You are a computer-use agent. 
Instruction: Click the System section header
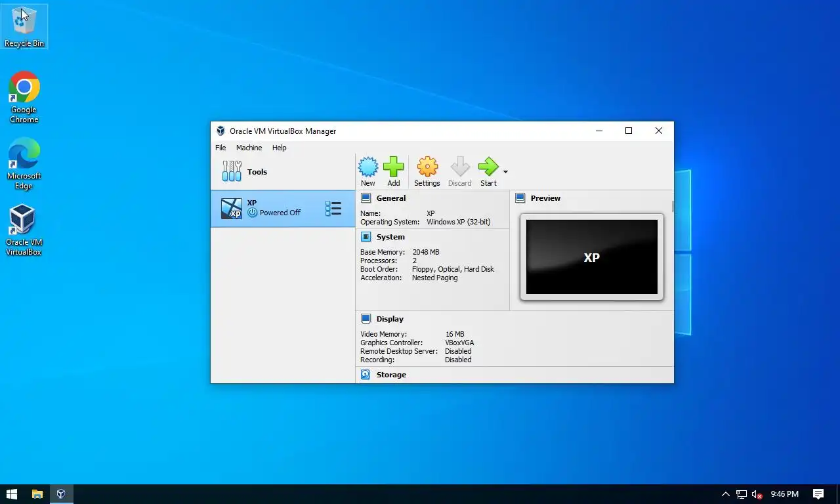[390, 237]
